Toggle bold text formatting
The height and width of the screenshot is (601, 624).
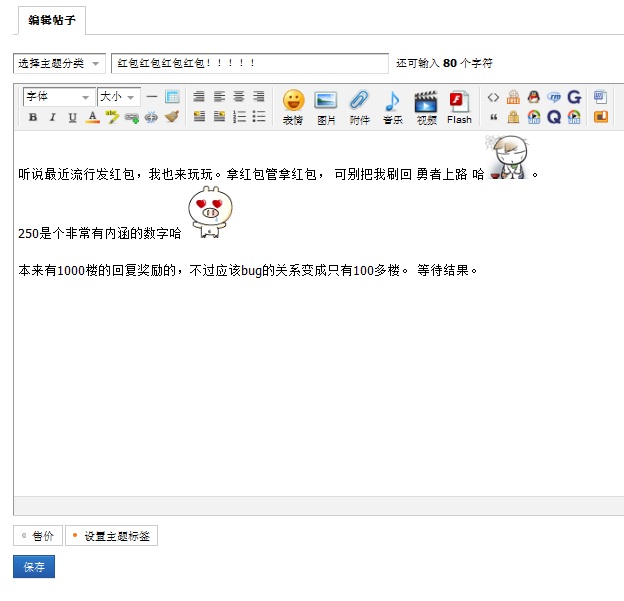click(33, 117)
